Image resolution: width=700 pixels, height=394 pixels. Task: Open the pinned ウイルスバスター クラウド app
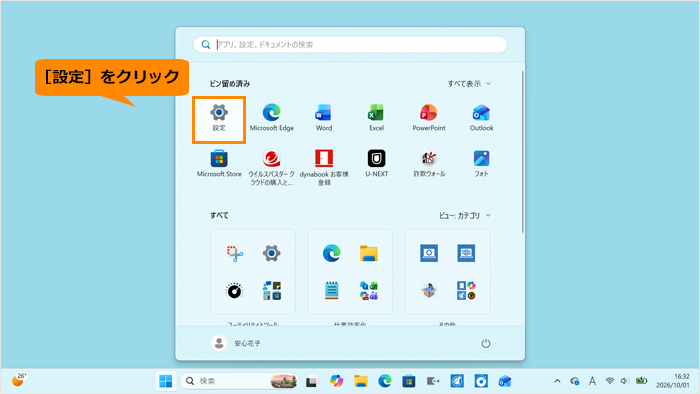pyautogui.click(x=271, y=168)
